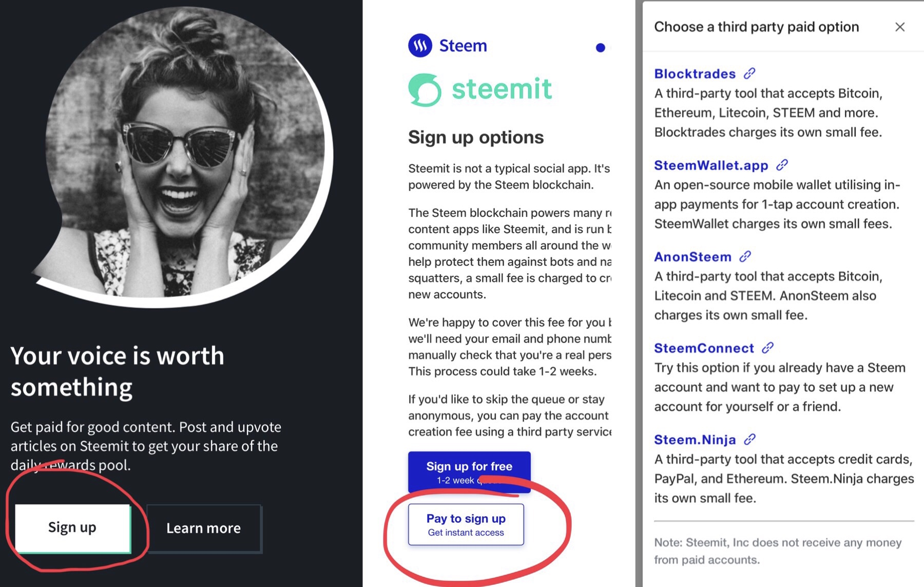Viewport: 924px width, 587px height.
Task: Click the blue dot beside the Steem header
Action: coord(600,48)
